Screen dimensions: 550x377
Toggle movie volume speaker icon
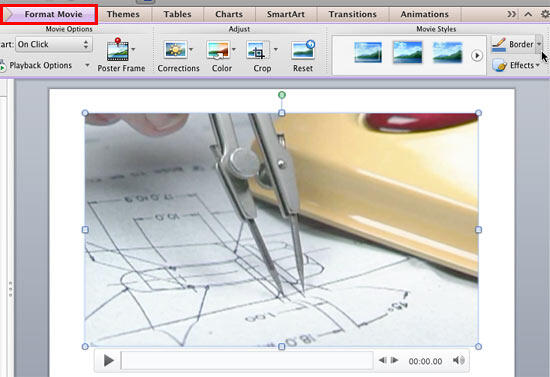pyautogui.click(x=458, y=360)
